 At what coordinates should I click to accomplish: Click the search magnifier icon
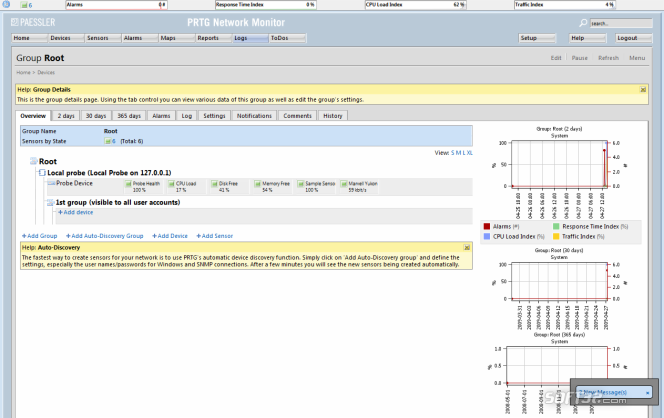click(x=583, y=23)
